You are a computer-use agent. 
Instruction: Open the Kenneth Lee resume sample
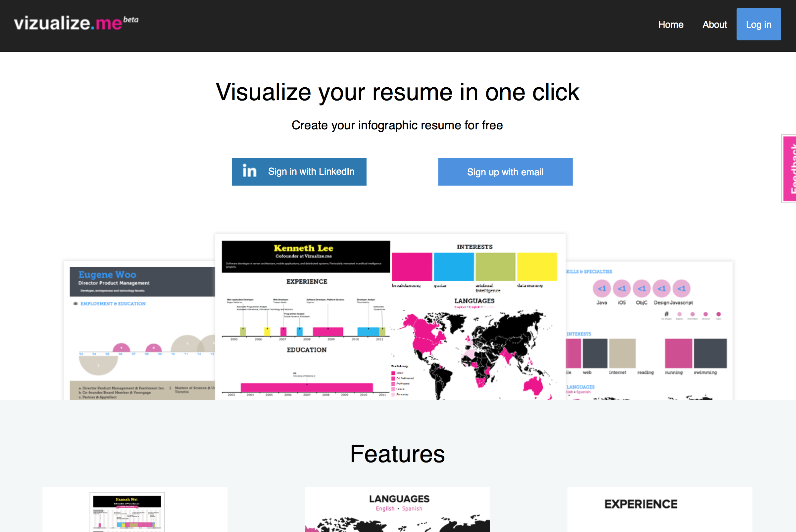(390, 317)
